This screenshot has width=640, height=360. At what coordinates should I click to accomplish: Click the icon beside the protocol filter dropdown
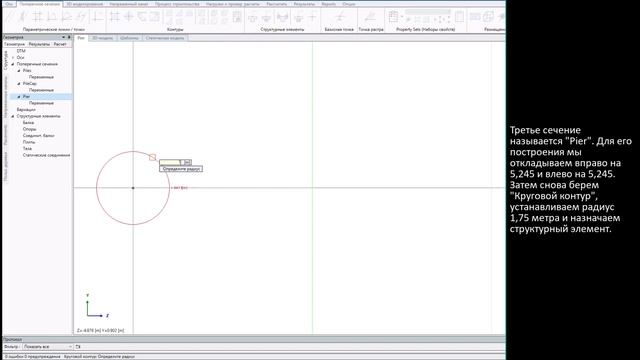[x=78, y=347]
